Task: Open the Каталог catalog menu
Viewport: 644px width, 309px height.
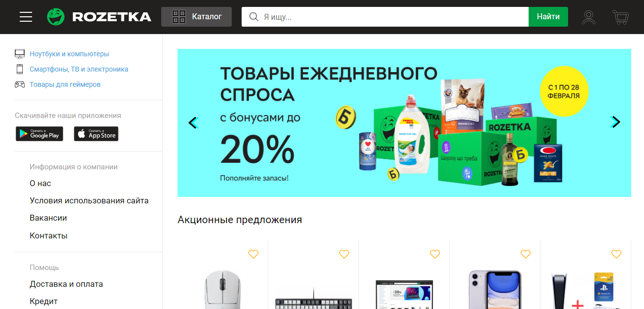Action: 196,17
